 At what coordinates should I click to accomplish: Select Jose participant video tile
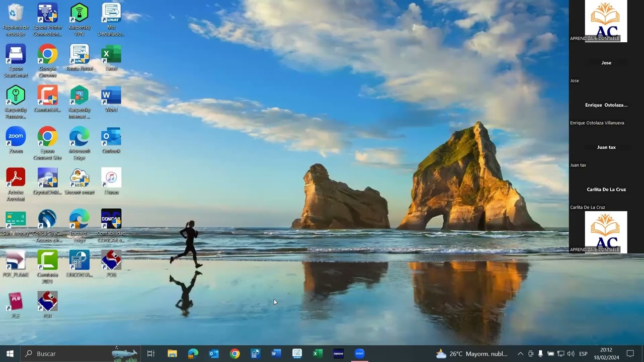(x=606, y=63)
